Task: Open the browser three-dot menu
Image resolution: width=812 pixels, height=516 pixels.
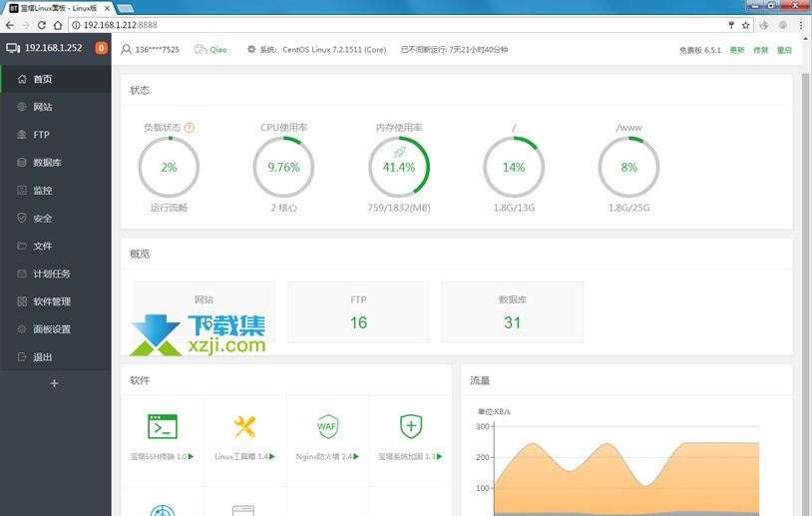Action: [x=801, y=25]
